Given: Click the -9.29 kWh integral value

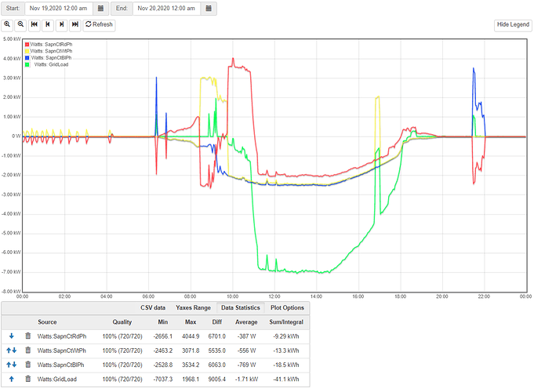Looking at the screenshot, I should pos(286,336).
